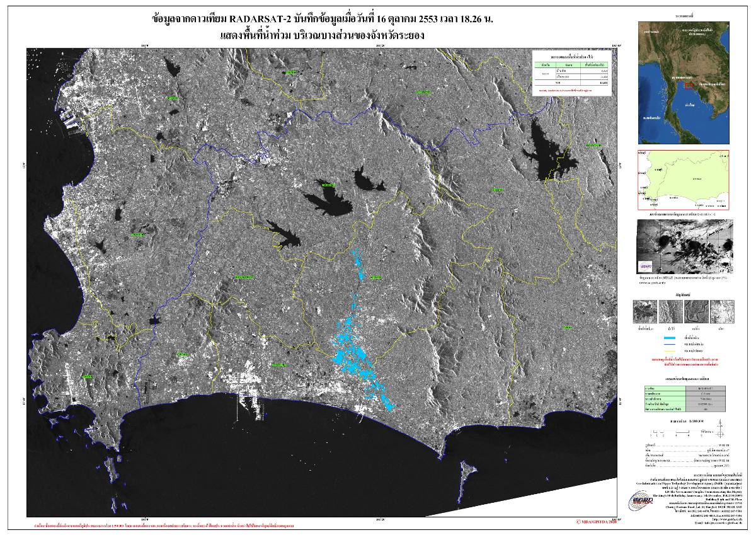The height and width of the screenshot is (535, 756).
Task: Click the small logo on the MTSAT image
Action: pos(646,266)
